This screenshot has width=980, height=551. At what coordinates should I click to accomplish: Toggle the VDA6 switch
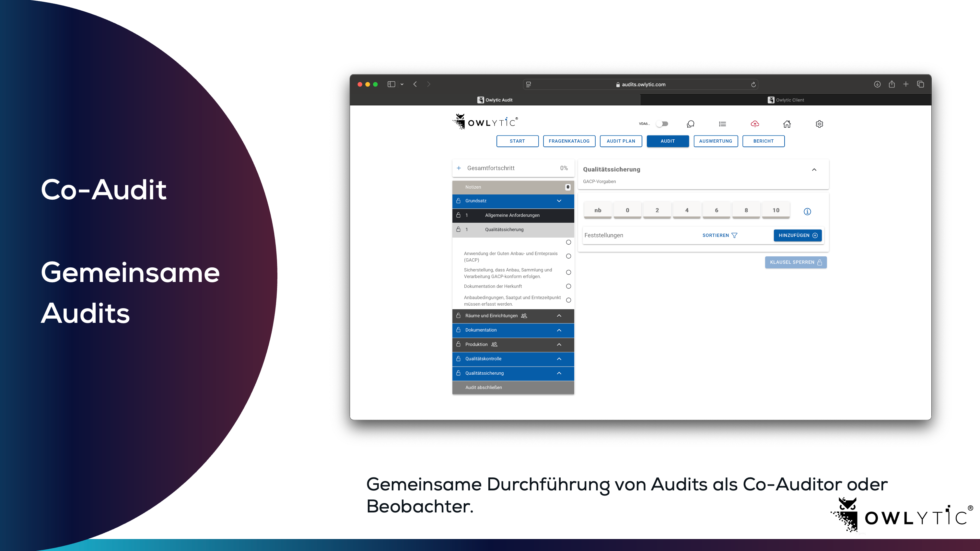pyautogui.click(x=662, y=124)
